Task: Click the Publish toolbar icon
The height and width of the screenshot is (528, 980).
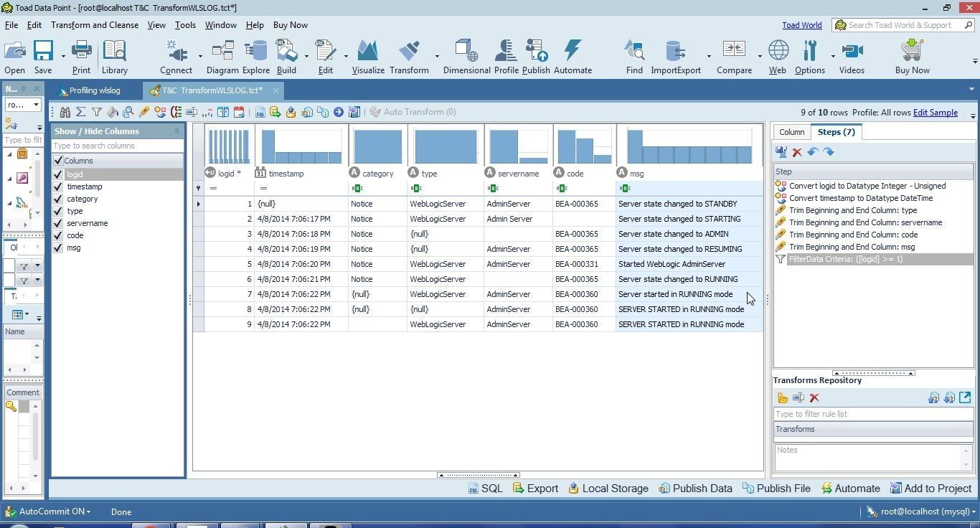Action: (x=536, y=57)
